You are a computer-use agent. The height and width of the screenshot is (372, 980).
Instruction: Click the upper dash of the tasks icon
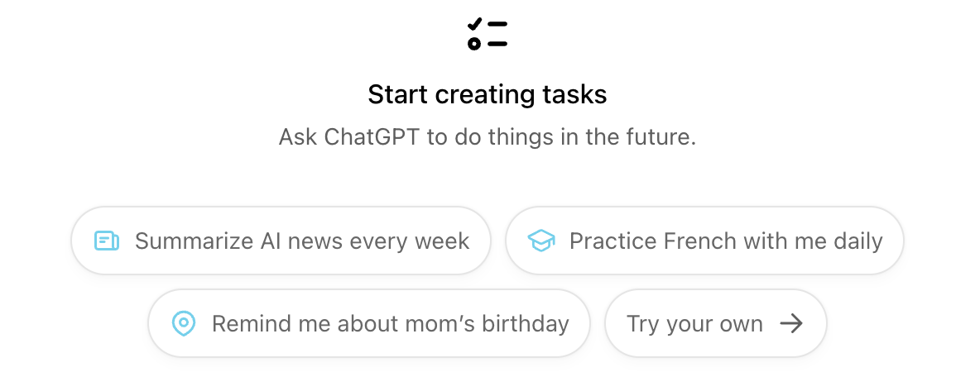coord(497,23)
